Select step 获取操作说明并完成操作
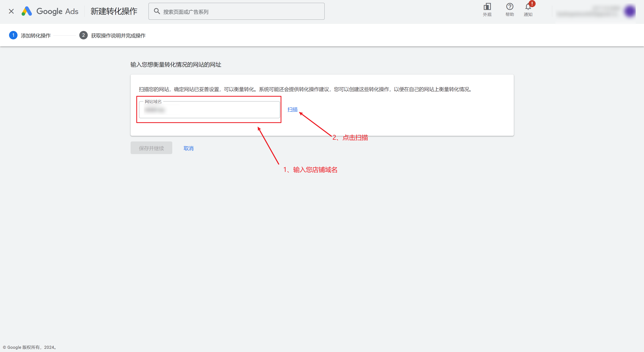 coord(118,36)
